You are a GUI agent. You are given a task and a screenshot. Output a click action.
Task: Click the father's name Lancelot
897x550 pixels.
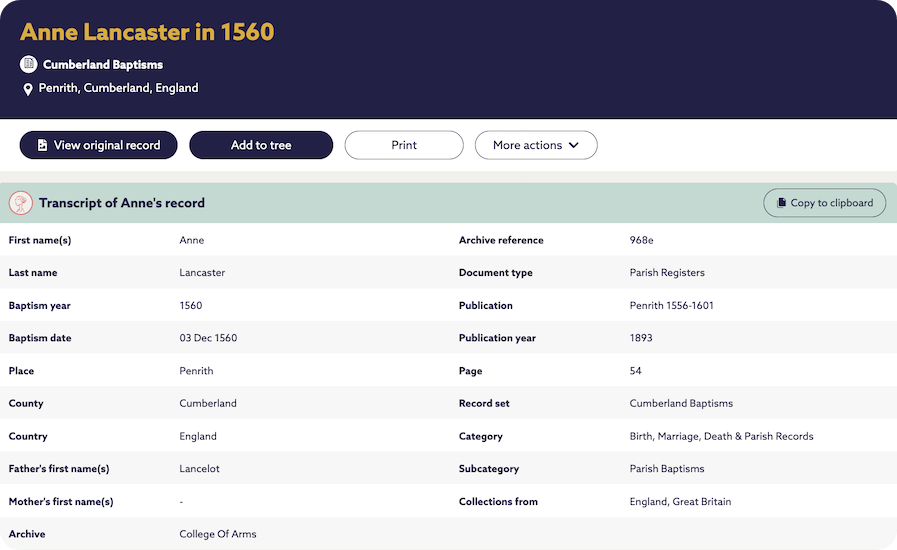(199, 469)
